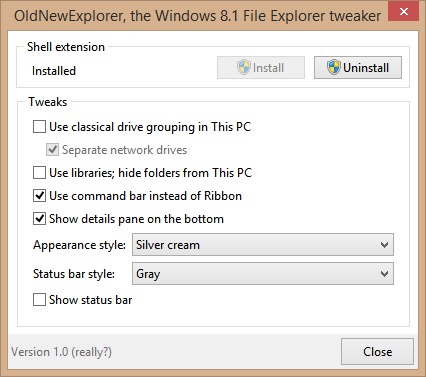Click the Tweaks group heading
The width and height of the screenshot is (426, 377).
coord(48,102)
